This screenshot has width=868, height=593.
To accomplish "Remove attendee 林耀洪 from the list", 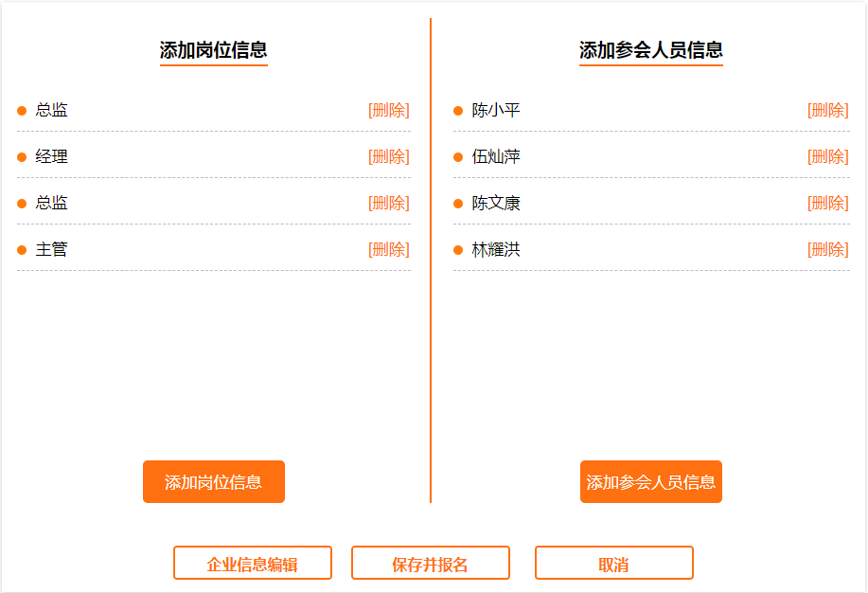I will click(x=827, y=249).
